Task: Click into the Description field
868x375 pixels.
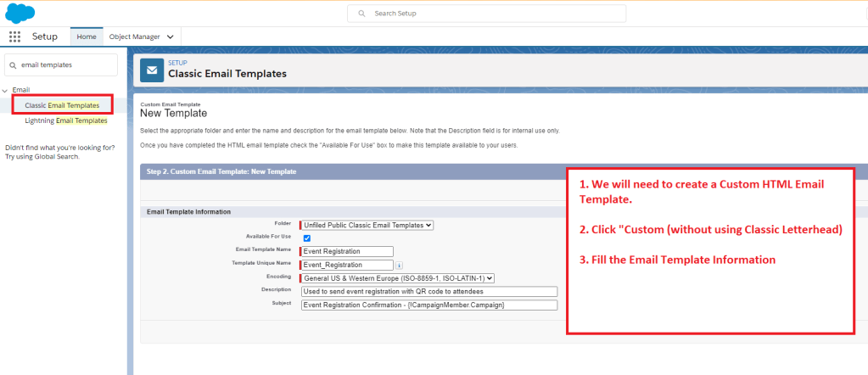Action: click(x=429, y=291)
